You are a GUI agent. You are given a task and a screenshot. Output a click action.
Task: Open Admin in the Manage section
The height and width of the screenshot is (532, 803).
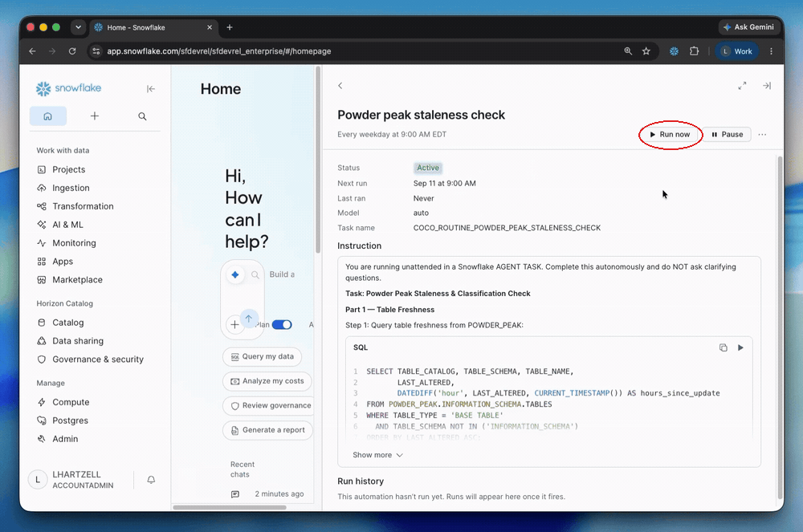click(x=65, y=439)
